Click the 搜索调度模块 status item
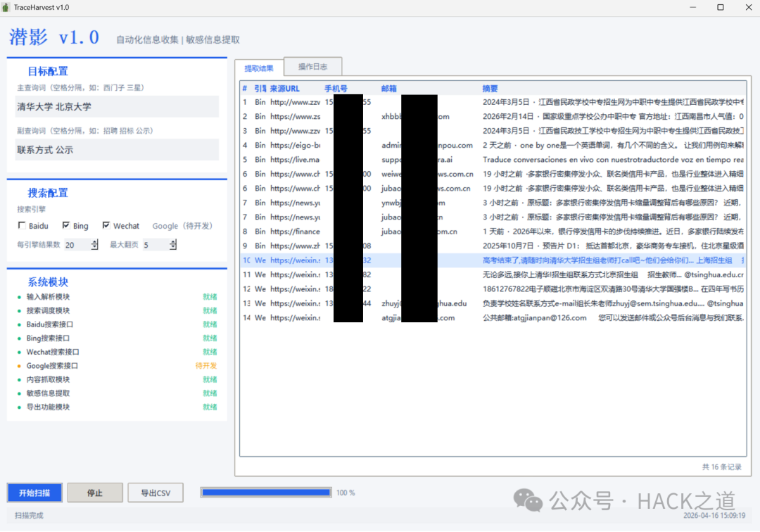The width and height of the screenshot is (760, 532). point(48,310)
